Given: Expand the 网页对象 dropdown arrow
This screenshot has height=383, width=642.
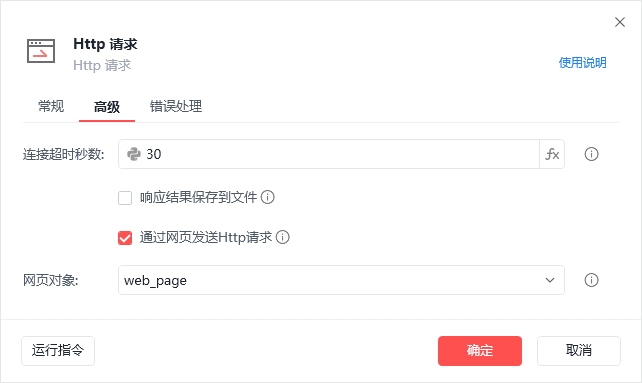Looking at the screenshot, I should [550, 280].
